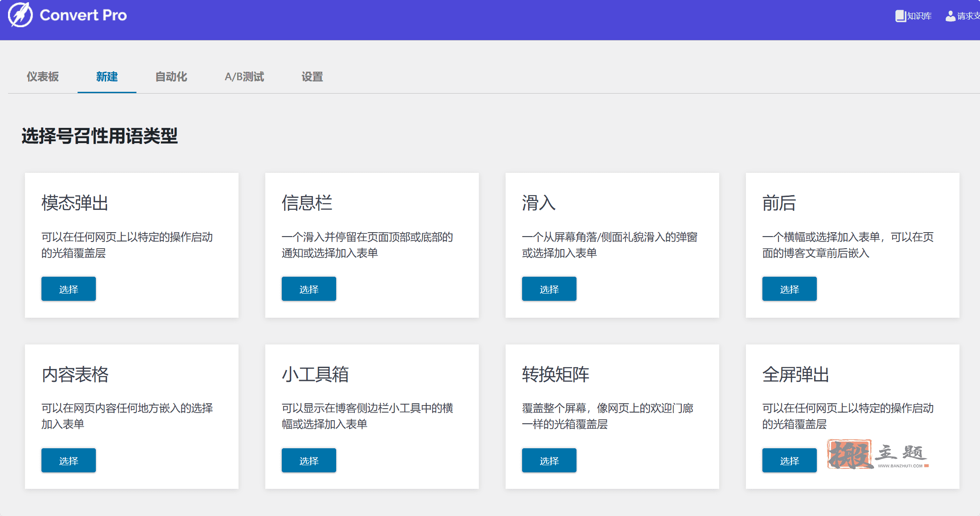The height and width of the screenshot is (516, 980).
Task: Click 选择 button for 全屏弹出
Action: pyautogui.click(x=790, y=460)
